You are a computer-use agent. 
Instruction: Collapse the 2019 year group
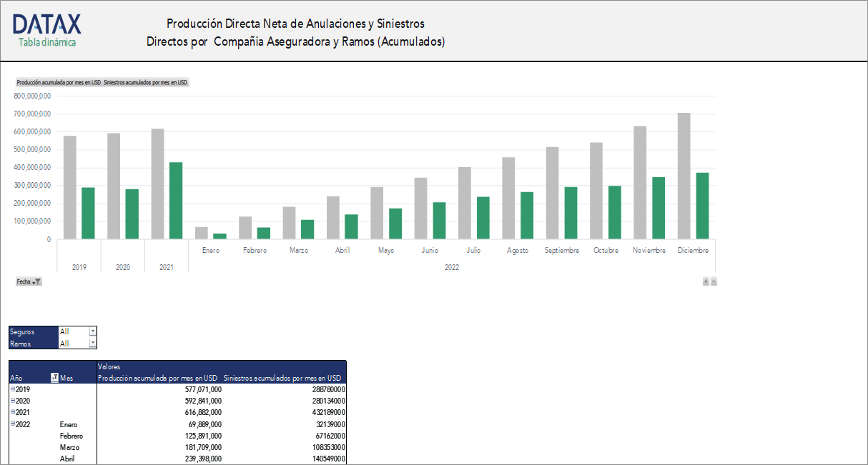pyautogui.click(x=14, y=389)
